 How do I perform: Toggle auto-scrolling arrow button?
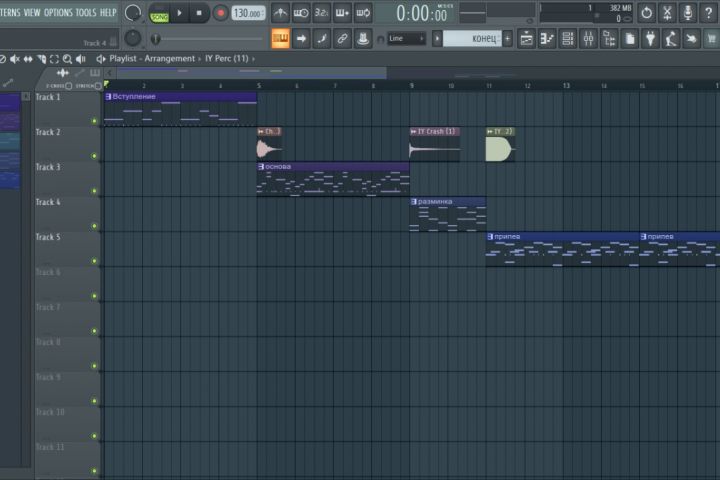coord(301,39)
